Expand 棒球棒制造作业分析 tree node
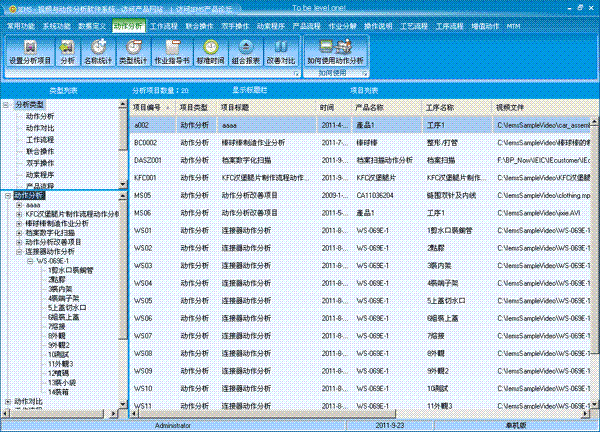600x432 pixels. pyautogui.click(x=19, y=223)
